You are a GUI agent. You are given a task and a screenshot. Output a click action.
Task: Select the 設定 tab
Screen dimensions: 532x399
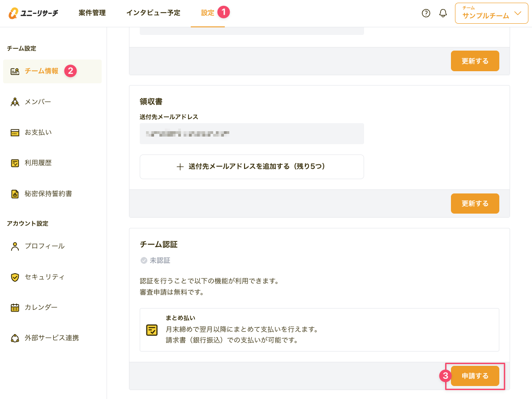207,13
